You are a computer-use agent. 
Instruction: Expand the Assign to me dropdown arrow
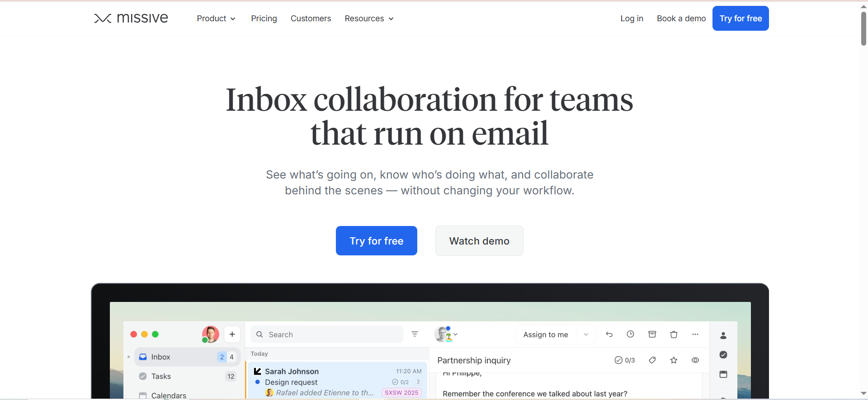click(x=586, y=334)
